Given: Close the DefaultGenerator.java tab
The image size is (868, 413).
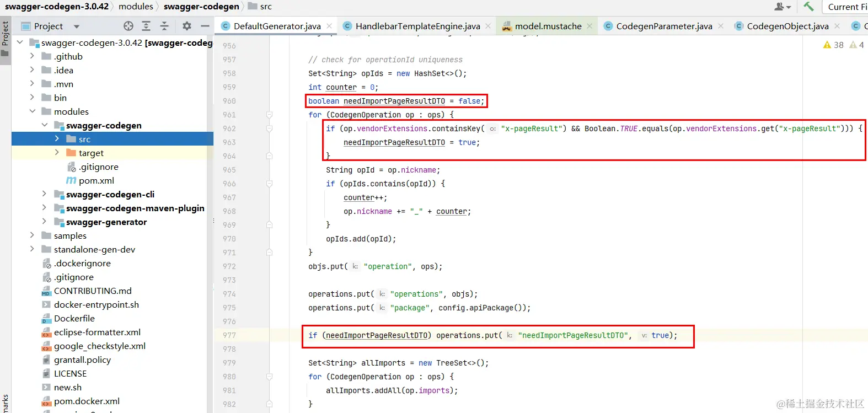Looking at the screenshot, I should pyautogui.click(x=329, y=26).
